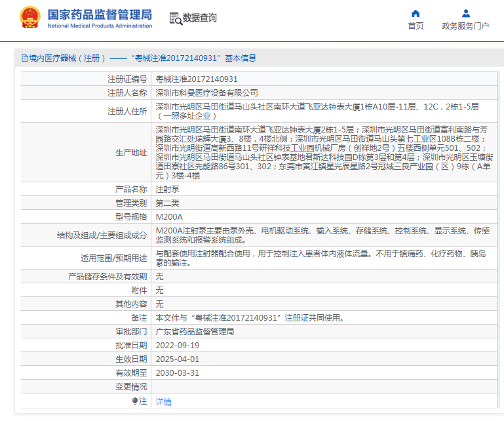Click the 备注 remark value text

click(x=250, y=318)
